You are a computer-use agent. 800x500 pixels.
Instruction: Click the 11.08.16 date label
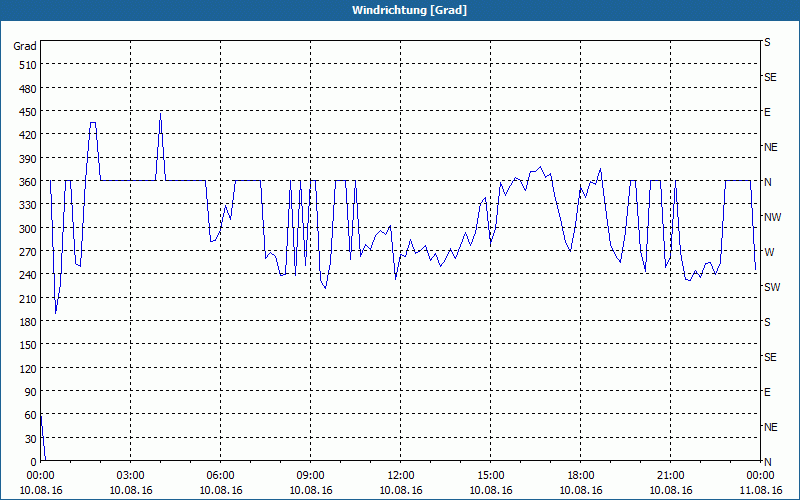(760, 490)
